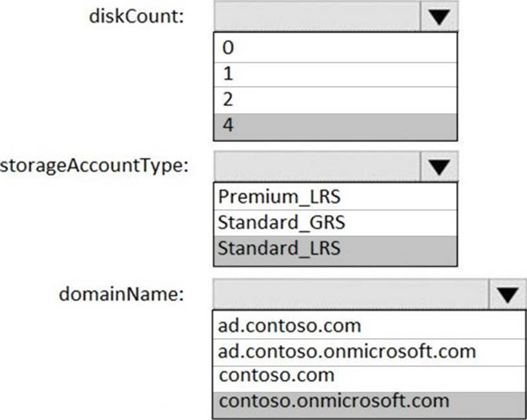Choose the ad.contoso.onmicrosoft.com domain option

coord(368,351)
